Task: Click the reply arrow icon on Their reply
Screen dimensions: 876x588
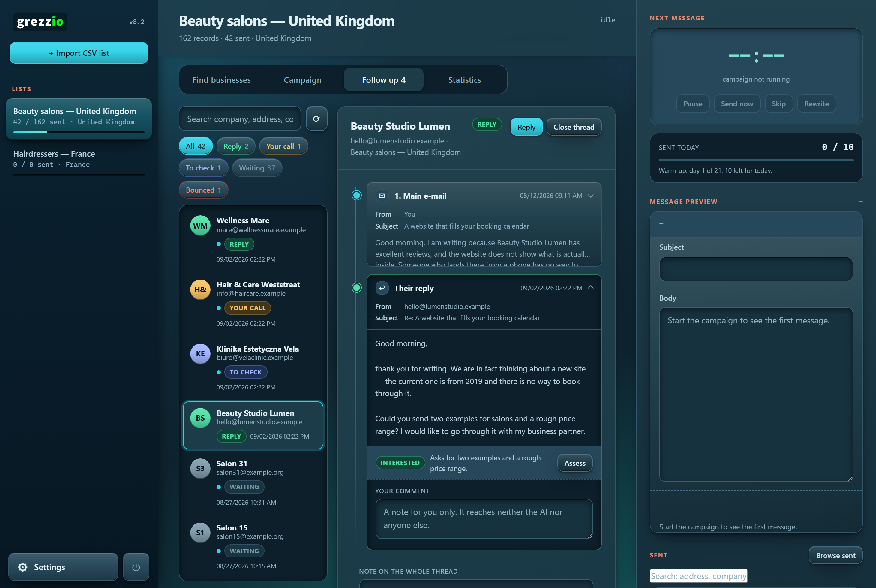Action: tap(382, 288)
